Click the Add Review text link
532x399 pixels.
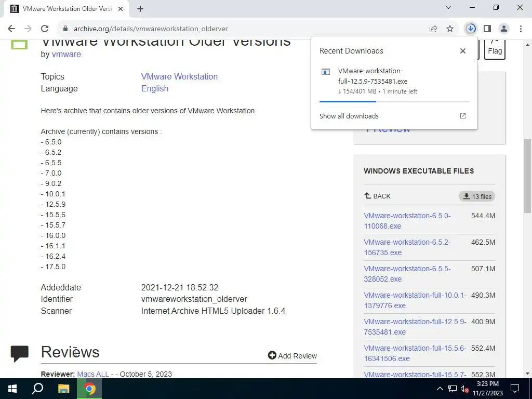point(298,355)
